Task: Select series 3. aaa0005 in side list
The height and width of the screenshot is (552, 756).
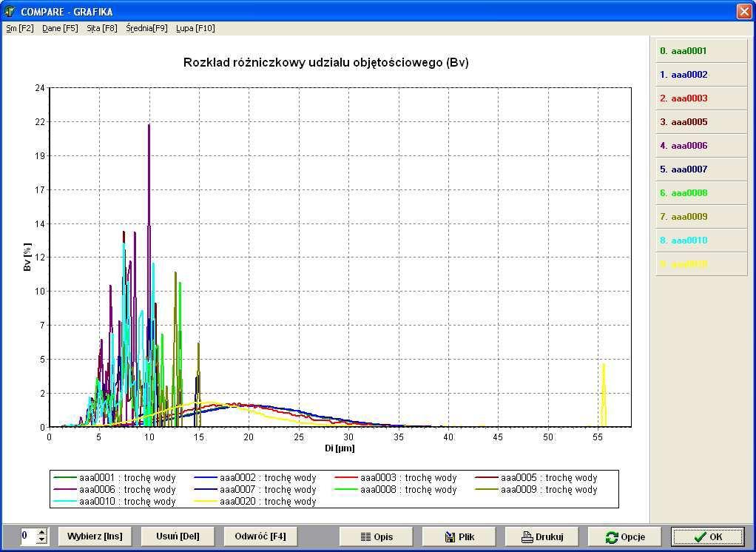Action: pyautogui.click(x=701, y=122)
